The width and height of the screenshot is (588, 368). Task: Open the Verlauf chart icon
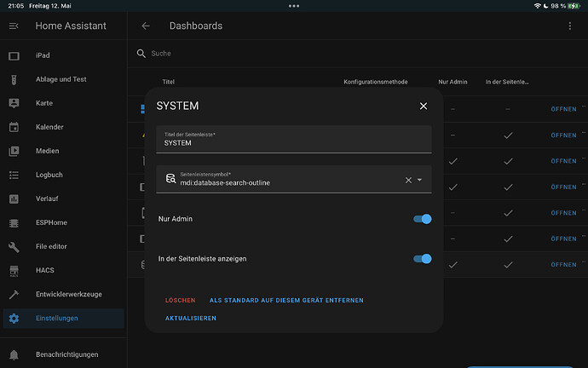(x=14, y=199)
